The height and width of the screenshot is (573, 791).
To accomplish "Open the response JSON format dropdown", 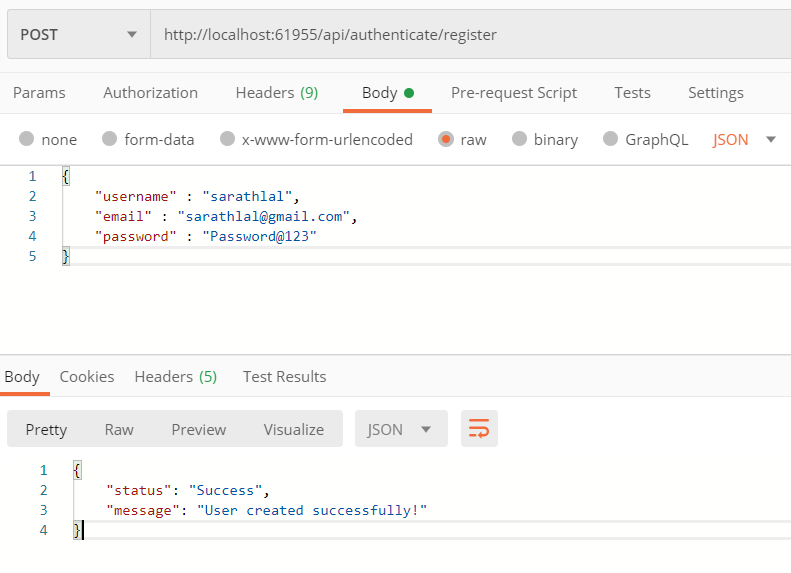I will coord(399,429).
